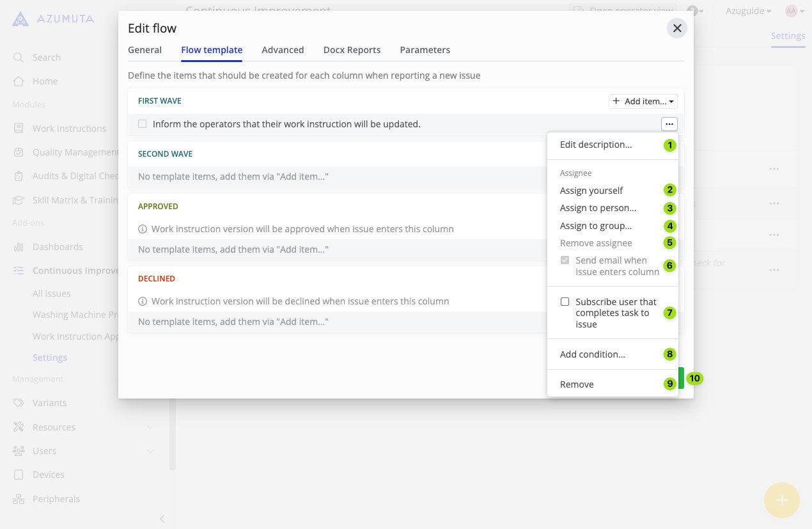This screenshot has height=529, width=812.
Task: Open the Add item dropdown in First Wave
Action: coord(643,101)
